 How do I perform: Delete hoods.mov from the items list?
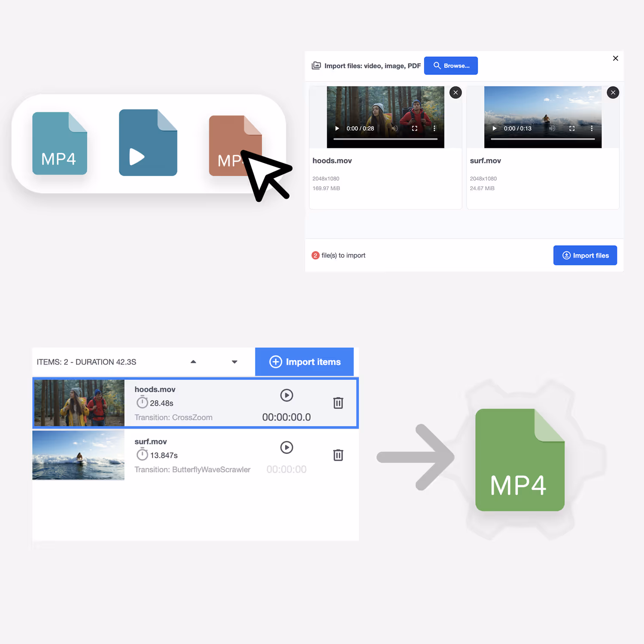[338, 403]
